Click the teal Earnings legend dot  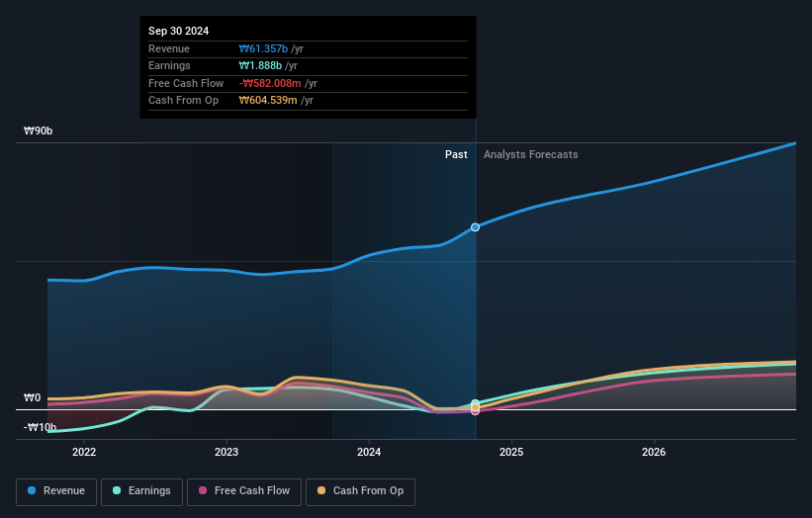117,490
